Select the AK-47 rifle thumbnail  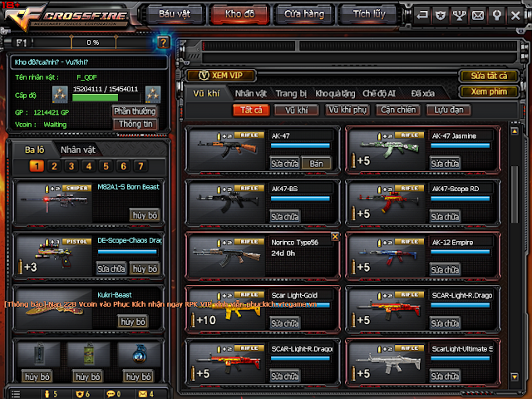pyautogui.click(x=227, y=150)
